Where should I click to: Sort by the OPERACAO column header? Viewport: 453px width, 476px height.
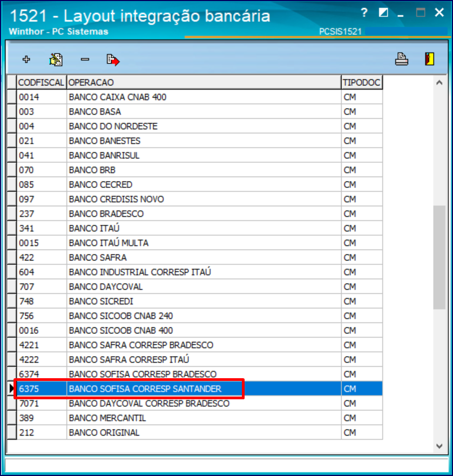click(x=204, y=82)
